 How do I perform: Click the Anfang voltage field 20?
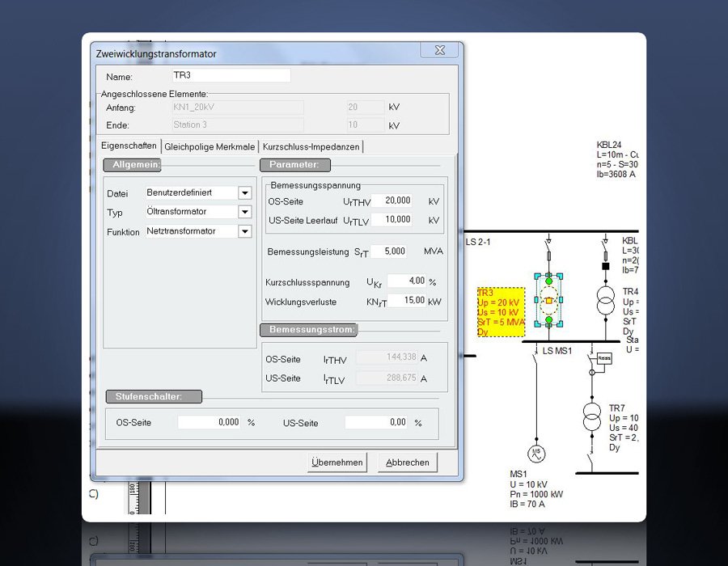tap(366, 108)
